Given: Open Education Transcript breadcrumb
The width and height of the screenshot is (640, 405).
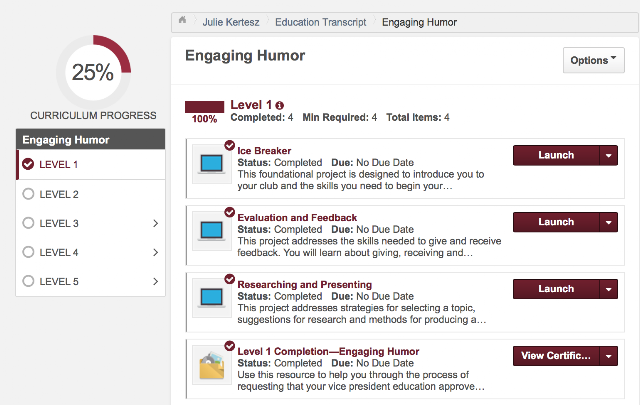Looking at the screenshot, I should tap(320, 22).
